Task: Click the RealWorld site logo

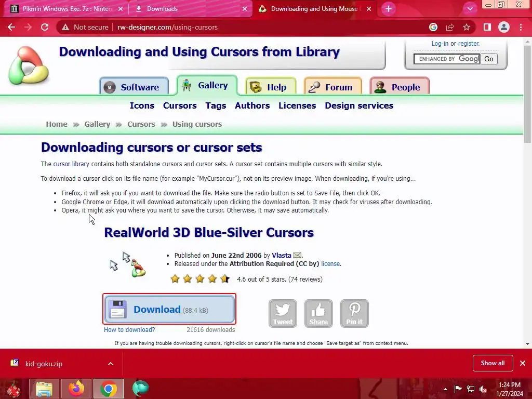Action: (x=28, y=66)
